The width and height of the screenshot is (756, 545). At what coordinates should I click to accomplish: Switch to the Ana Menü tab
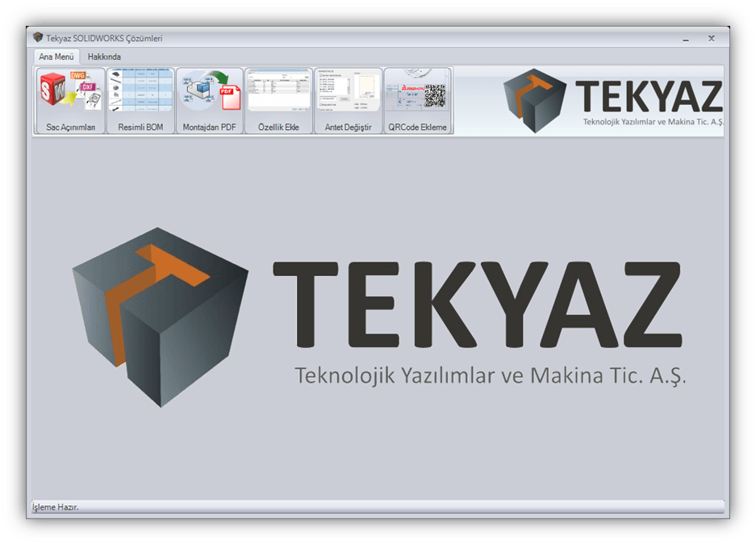[56, 57]
